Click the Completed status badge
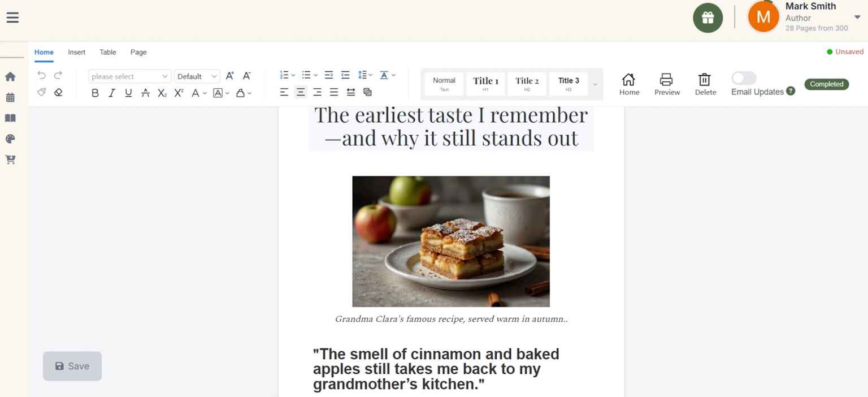 click(826, 84)
